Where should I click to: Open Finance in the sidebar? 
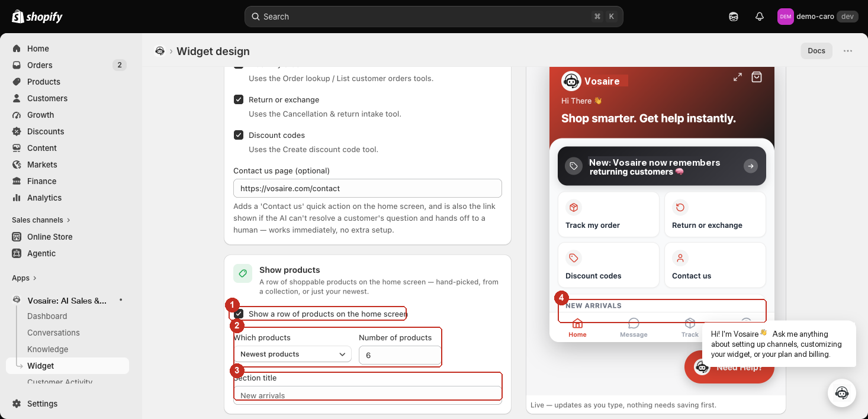pyautogui.click(x=41, y=181)
